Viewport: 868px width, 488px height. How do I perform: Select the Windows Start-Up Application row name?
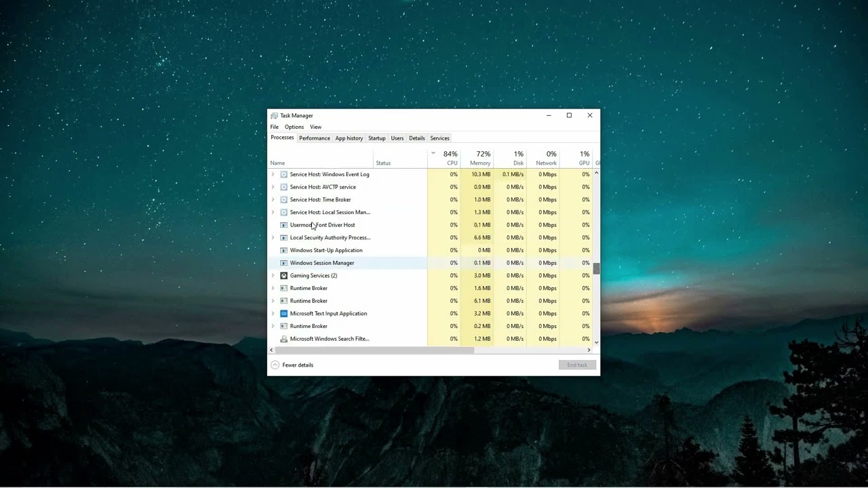coord(326,250)
